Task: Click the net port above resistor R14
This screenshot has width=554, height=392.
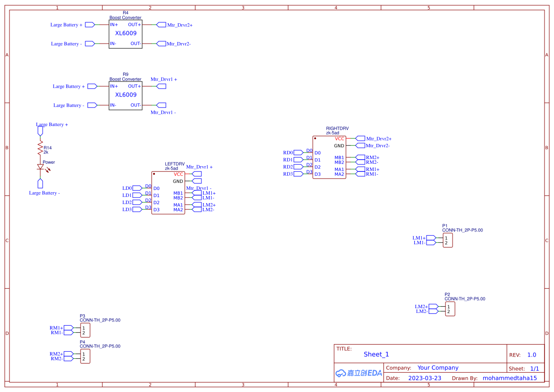Action: click(x=40, y=131)
